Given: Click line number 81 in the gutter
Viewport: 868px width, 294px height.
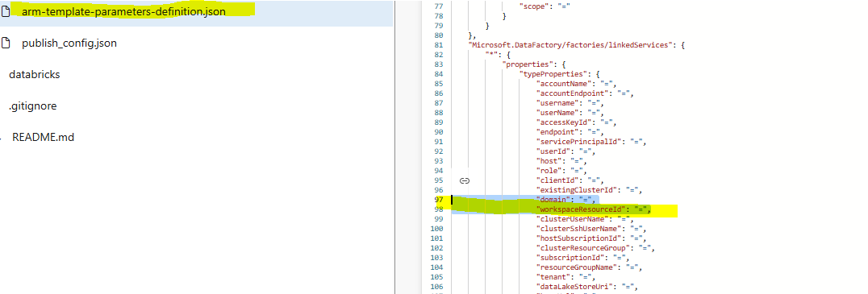Looking at the screenshot, I should coord(439,45).
